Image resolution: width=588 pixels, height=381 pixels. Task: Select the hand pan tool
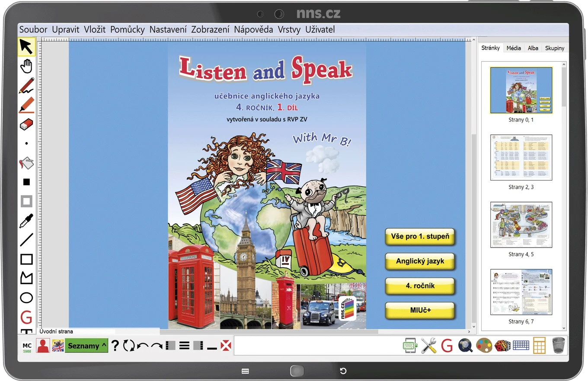(x=26, y=66)
